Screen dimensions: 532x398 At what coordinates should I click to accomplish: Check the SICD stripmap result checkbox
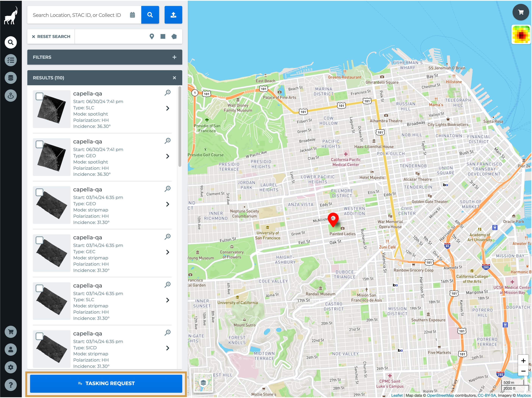pyautogui.click(x=39, y=336)
